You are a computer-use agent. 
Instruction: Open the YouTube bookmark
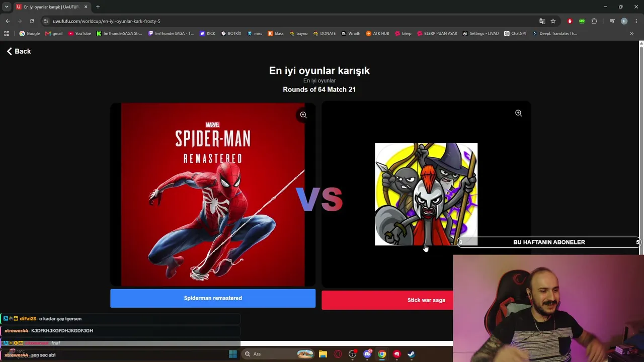79,34
